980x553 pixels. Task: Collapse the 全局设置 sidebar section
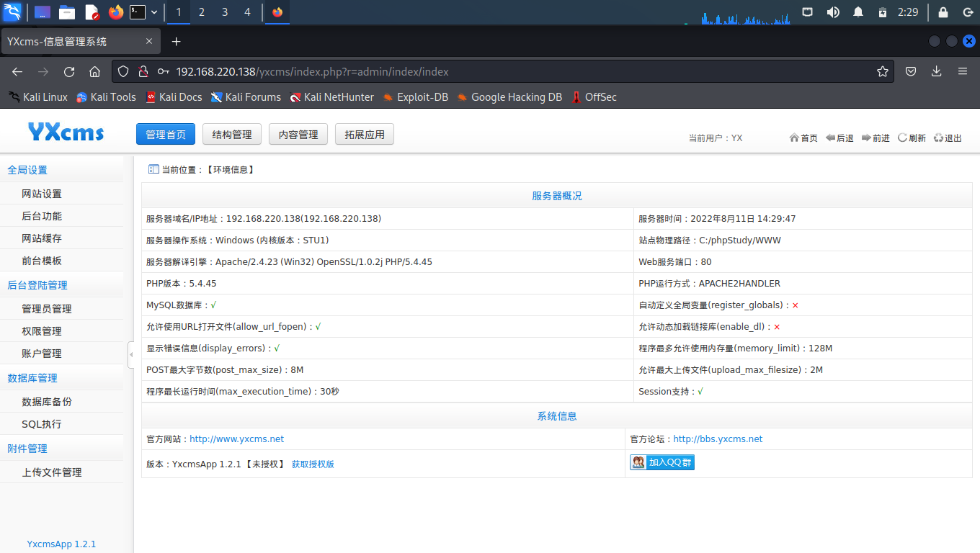[x=61, y=170]
